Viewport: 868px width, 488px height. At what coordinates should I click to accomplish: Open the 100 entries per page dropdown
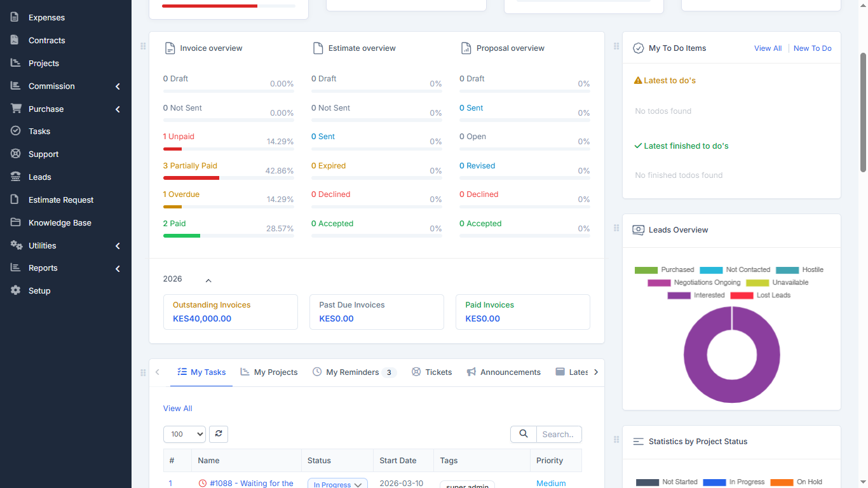pyautogui.click(x=184, y=434)
